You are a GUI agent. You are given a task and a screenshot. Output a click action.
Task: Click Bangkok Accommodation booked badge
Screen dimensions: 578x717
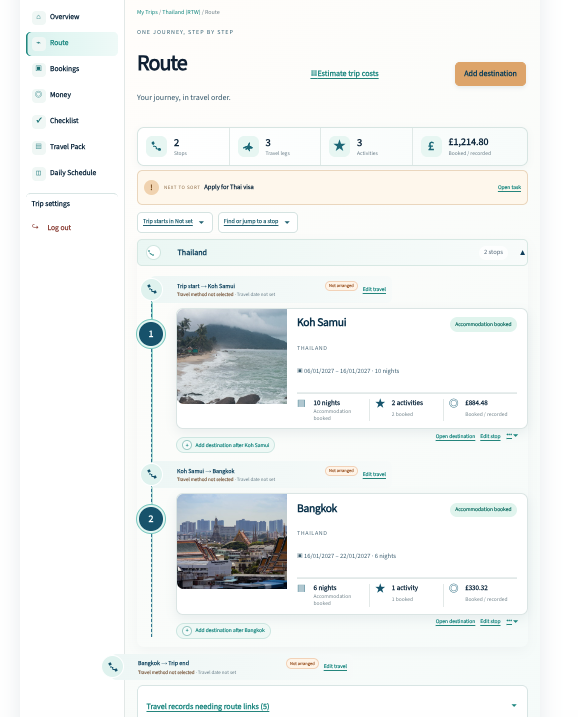483,509
